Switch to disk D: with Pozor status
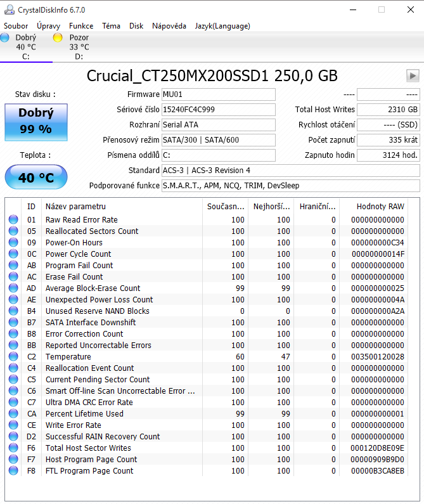This screenshot has width=424, height=504. coord(79,47)
